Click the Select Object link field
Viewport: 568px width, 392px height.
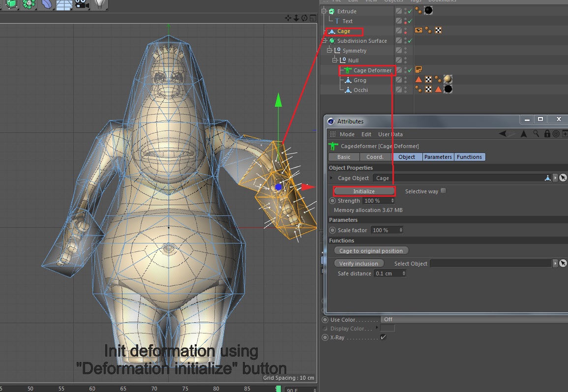(491, 264)
